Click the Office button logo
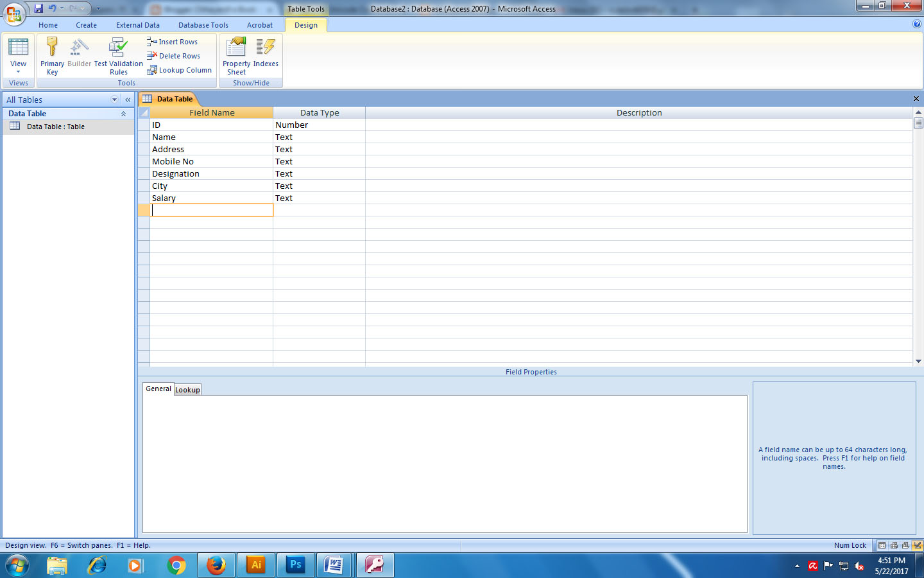 pos(13,13)
